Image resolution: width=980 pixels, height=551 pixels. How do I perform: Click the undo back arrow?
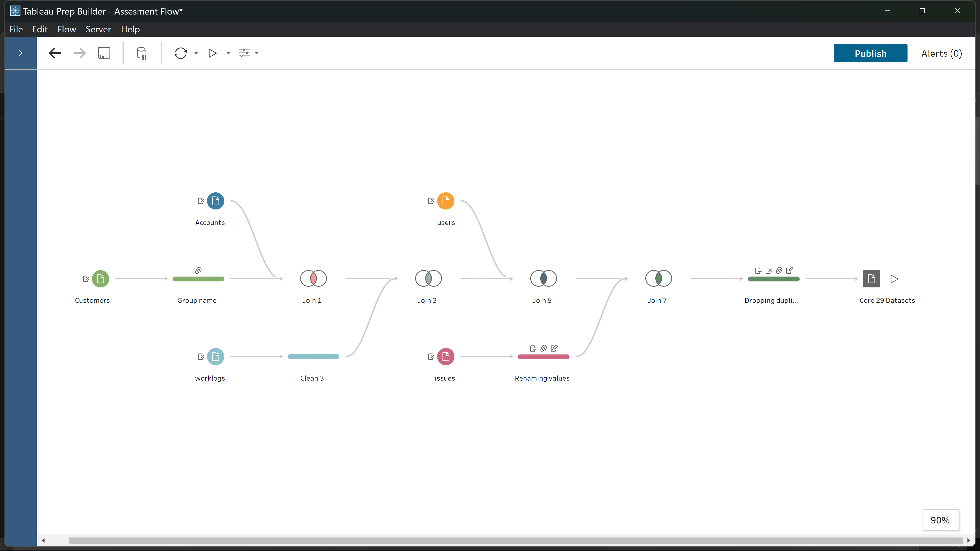55,53
